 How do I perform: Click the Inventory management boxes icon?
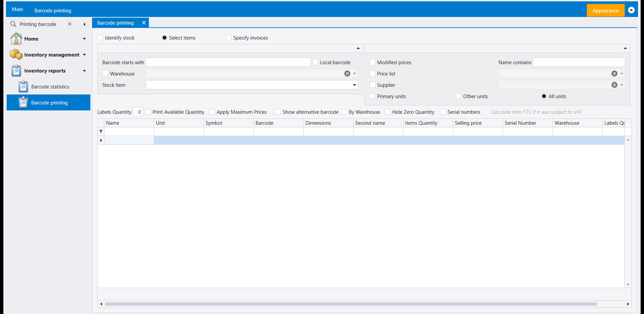click(16, 55)
